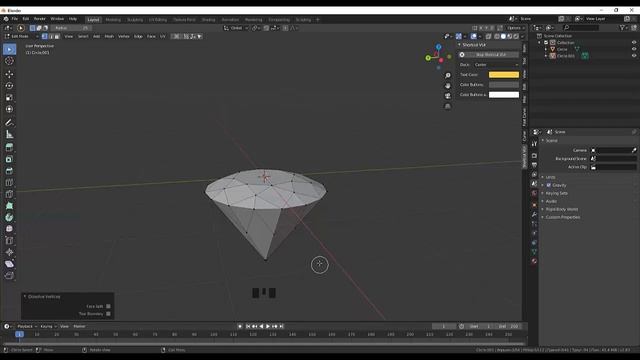Click the play animation button
Screen dimensions: 640x360
point(268,326)
